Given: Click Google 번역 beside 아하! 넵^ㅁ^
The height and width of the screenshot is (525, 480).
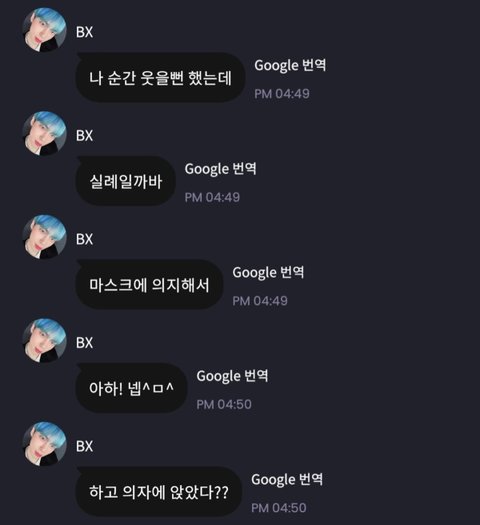Looking at the screenshot, I should pyautogui.click(x=232, y=376).
